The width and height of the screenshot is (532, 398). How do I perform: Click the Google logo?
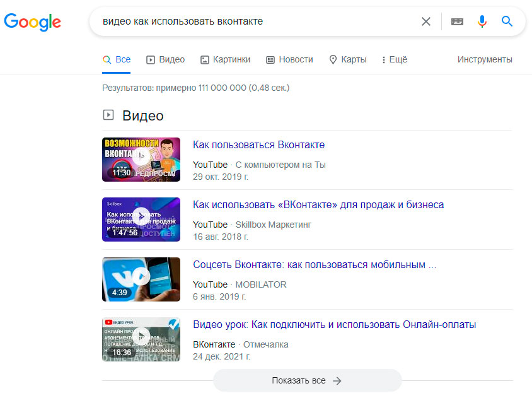(32, 22)
